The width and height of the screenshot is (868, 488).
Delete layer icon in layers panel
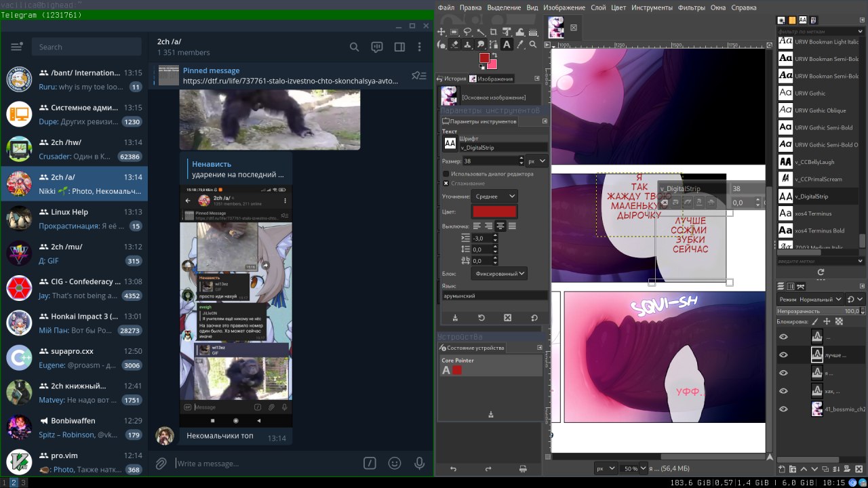859,469
